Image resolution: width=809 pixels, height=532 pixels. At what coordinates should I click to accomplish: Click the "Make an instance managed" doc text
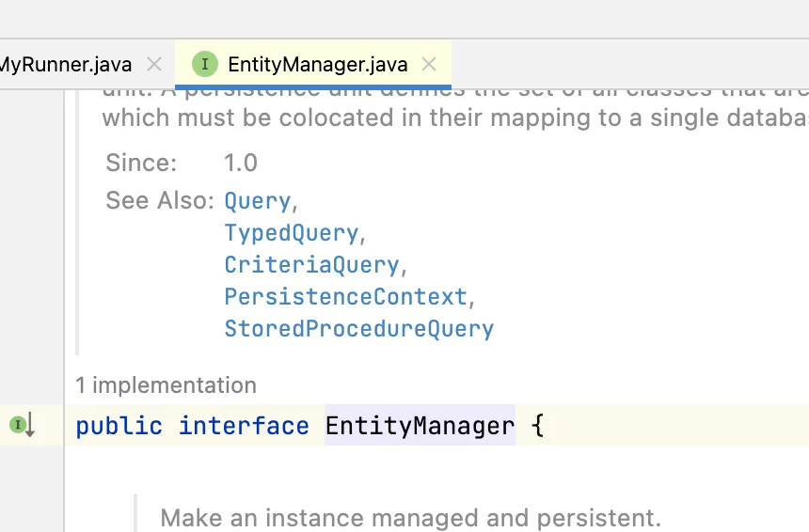click(x=411, y=517)
